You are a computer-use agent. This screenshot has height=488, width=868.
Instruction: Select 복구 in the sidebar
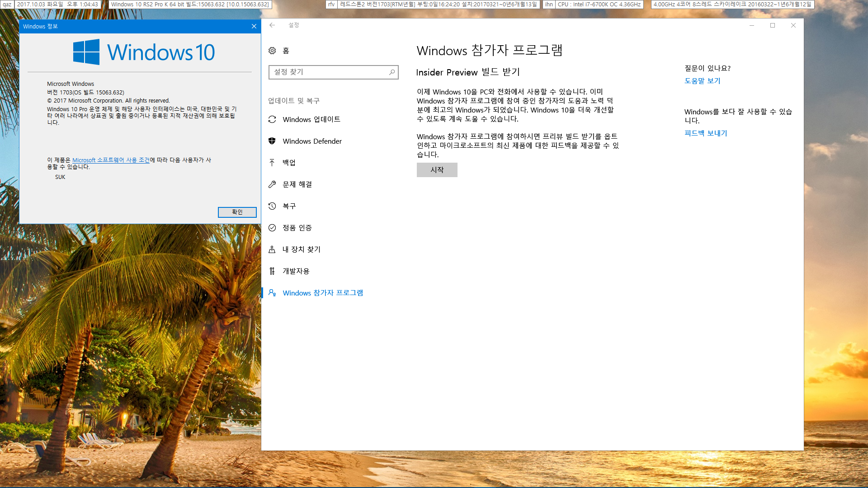pos(289,206)
